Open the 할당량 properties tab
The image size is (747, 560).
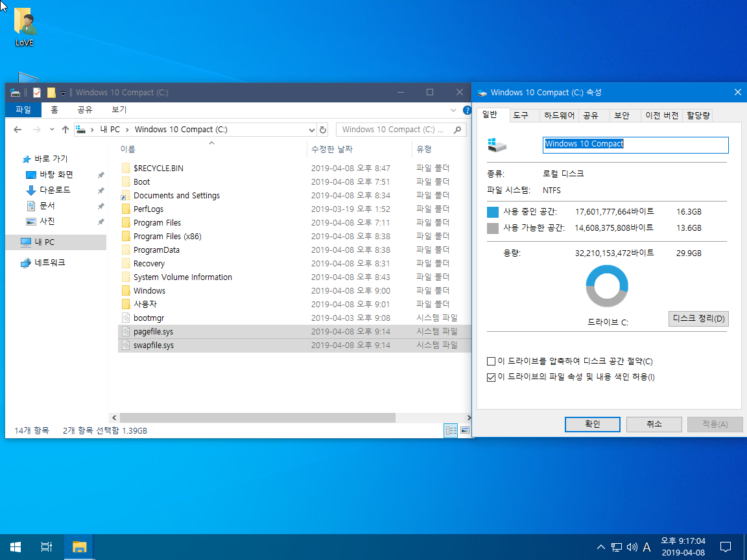[698, 116]
